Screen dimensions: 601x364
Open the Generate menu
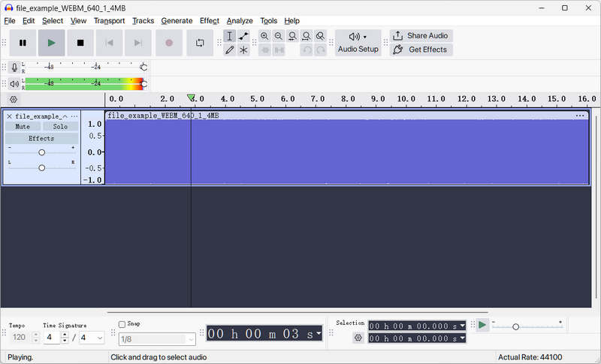(x=177, y=21)
